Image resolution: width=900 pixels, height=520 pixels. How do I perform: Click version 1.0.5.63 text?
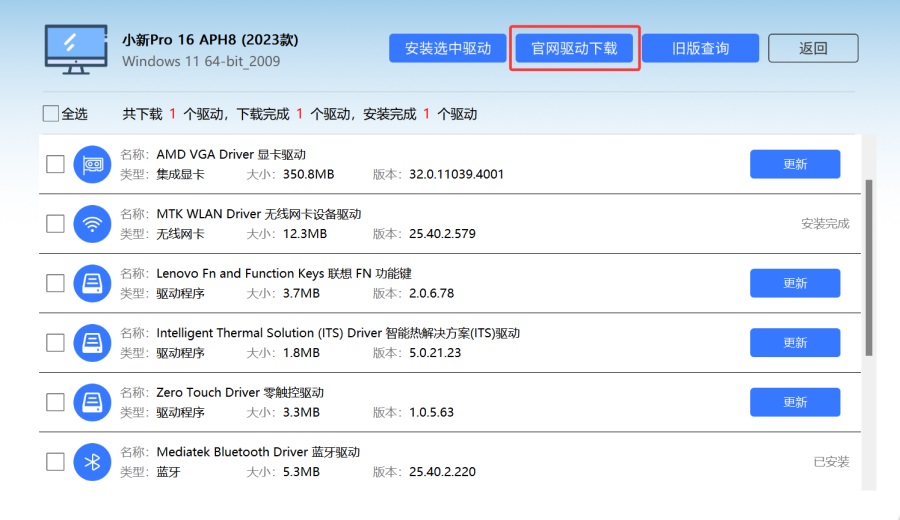coord(432,412)
